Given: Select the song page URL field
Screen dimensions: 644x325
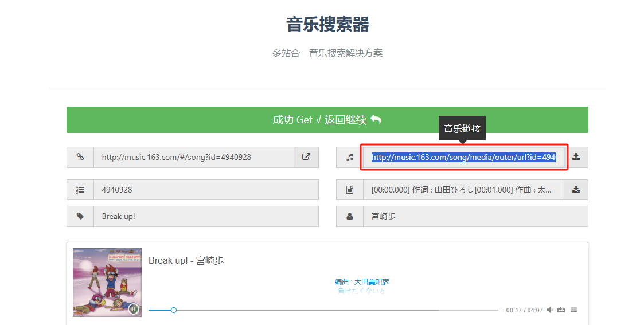Looking at the screenshot, I should point(194,157).
